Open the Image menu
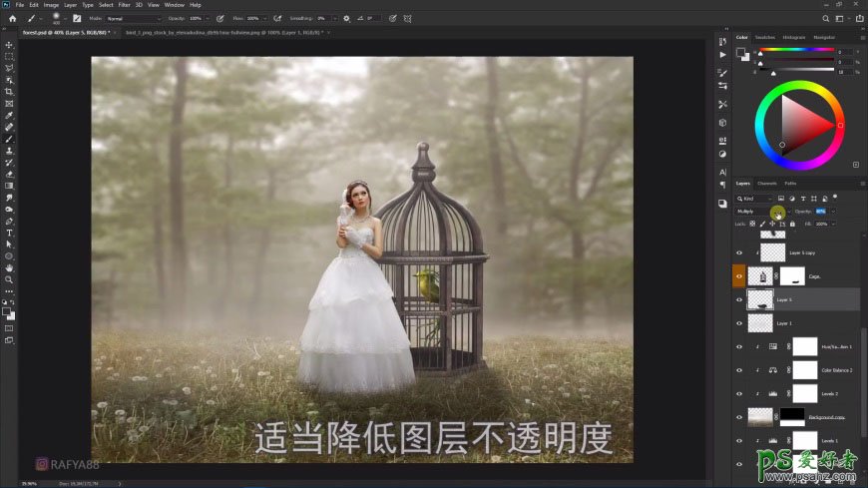The height and width of the screenshot is (488, 868). coord(51,5)
